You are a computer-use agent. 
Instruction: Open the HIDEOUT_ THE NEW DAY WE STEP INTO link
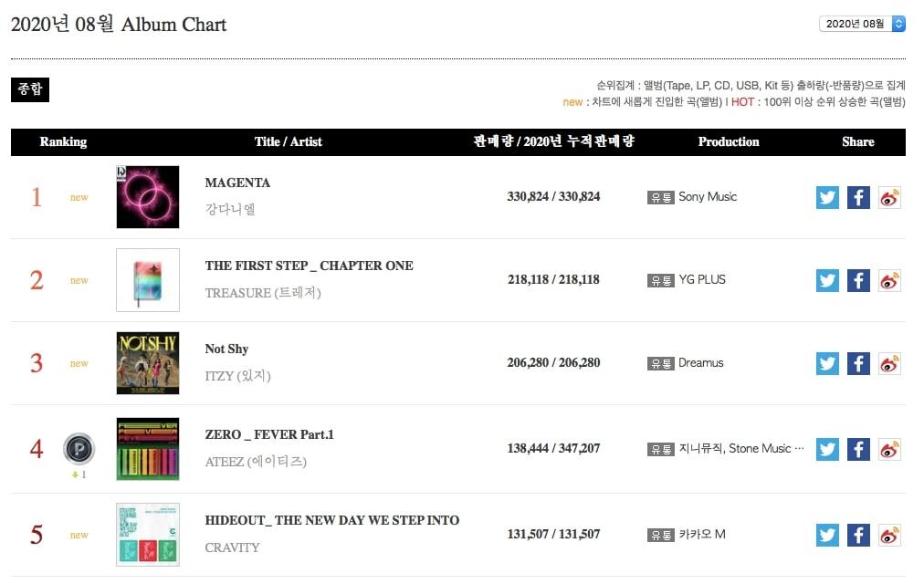(331, 520)
